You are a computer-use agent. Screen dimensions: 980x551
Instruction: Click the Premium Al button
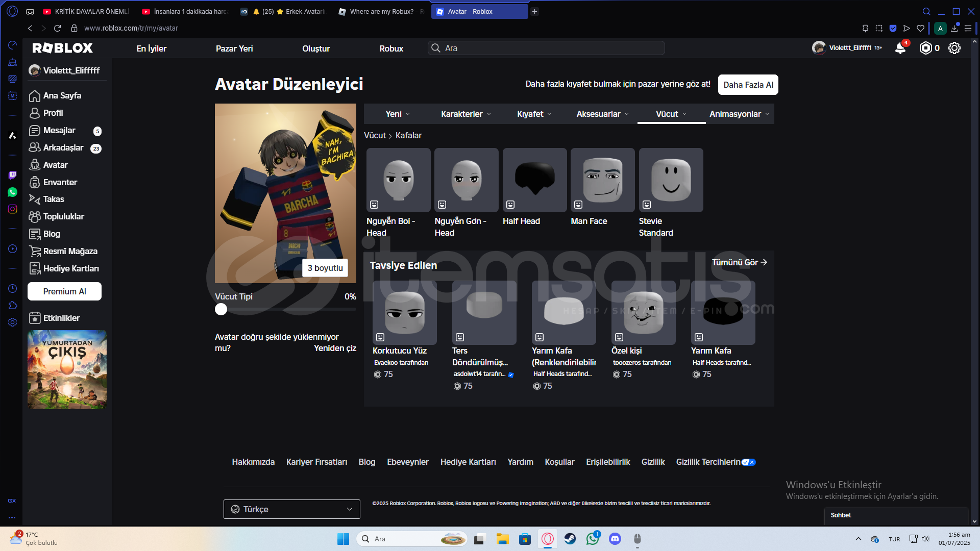[64, 291]
